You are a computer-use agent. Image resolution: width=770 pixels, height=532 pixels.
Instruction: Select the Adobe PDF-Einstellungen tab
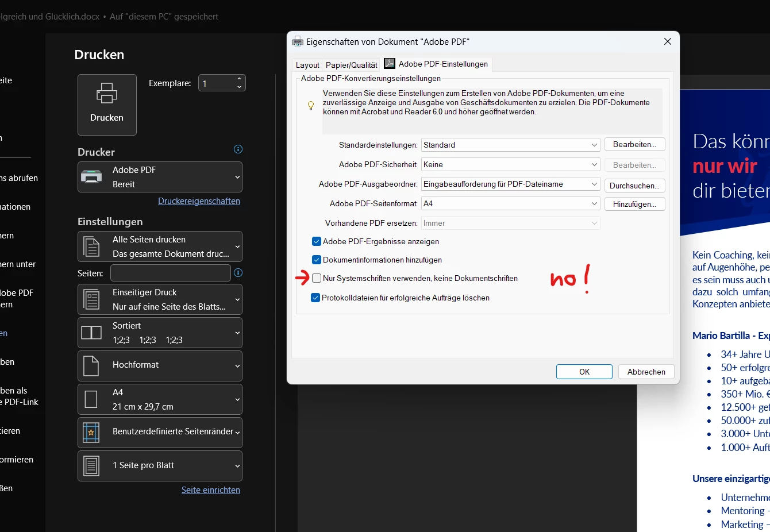click(x=437, y=64)
